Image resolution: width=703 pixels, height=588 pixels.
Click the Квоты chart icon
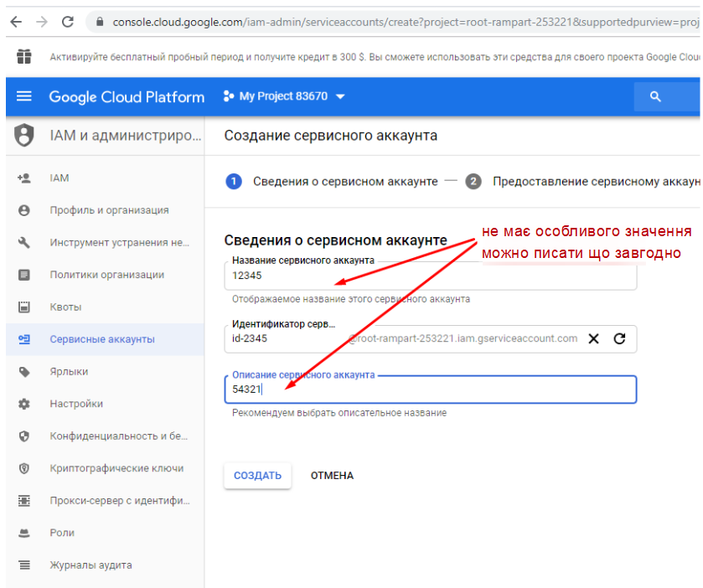(24, 307)
